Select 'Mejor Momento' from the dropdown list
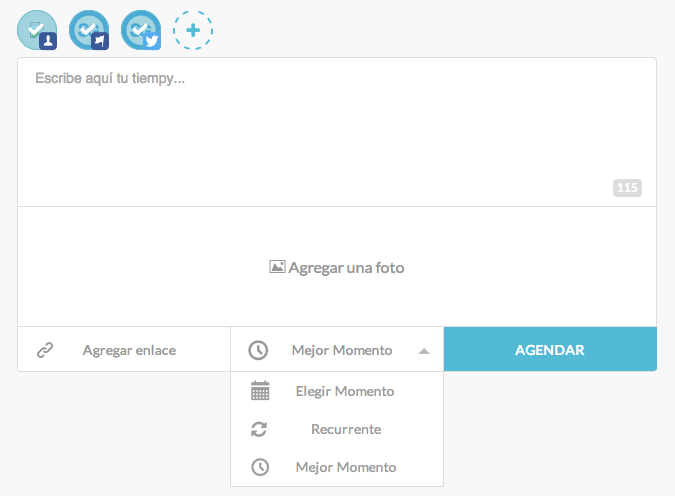Viewport: 675px width, 496px height. pyautogui.click(x=346, y=467)
